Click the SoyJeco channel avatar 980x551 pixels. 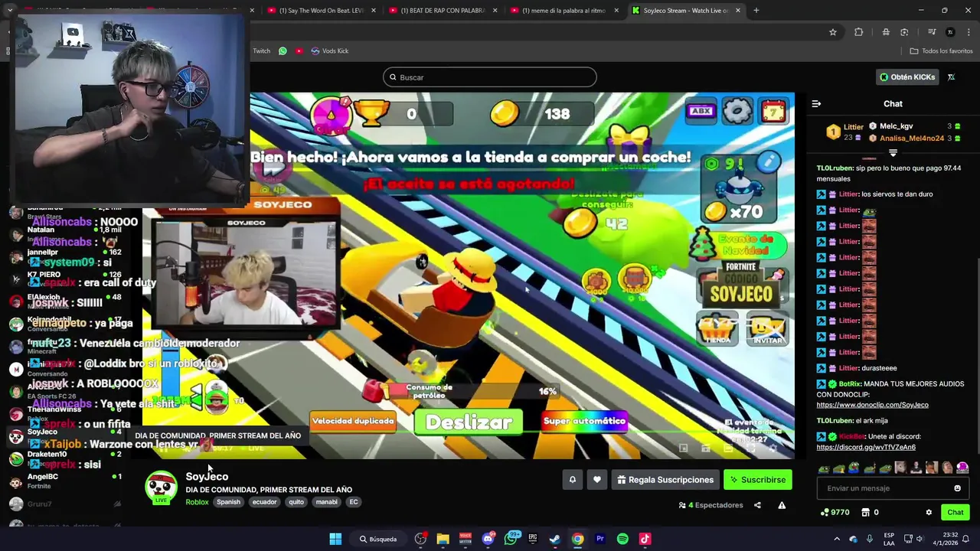(x=161, y=487)
